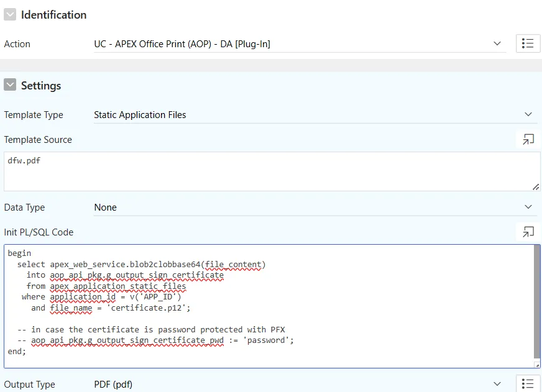Open the Action dropdown list

coord(300,44)
